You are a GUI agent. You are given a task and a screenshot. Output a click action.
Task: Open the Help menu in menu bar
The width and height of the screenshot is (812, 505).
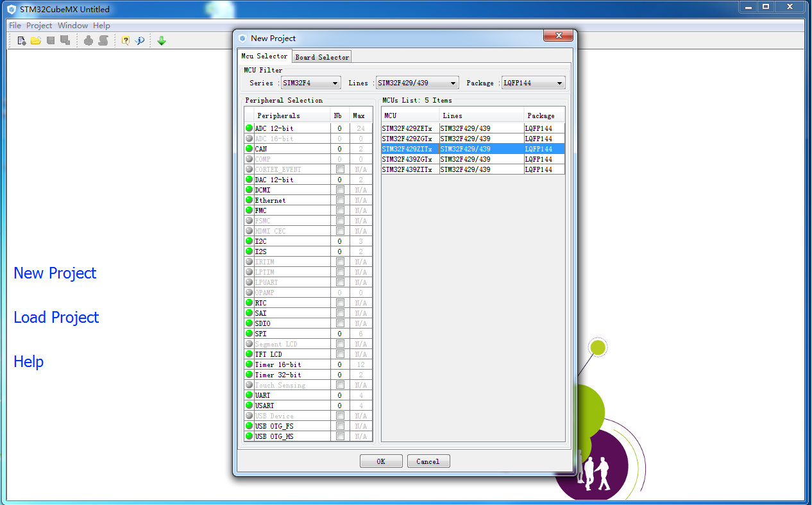pos(101,26)
